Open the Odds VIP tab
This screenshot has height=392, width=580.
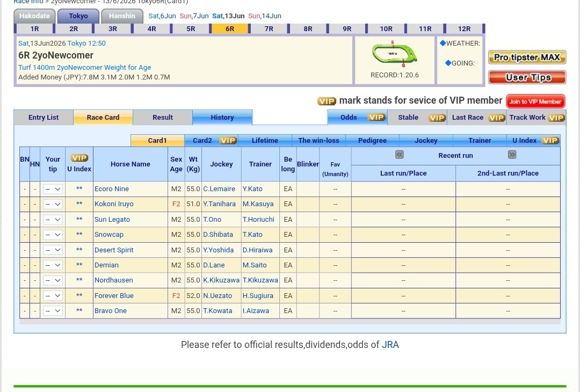[357, 117]
